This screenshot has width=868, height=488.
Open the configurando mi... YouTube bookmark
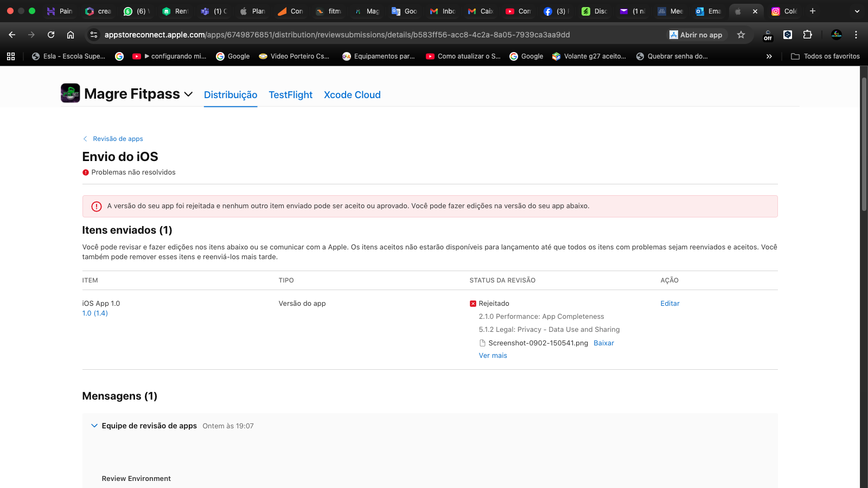(169, 56)
